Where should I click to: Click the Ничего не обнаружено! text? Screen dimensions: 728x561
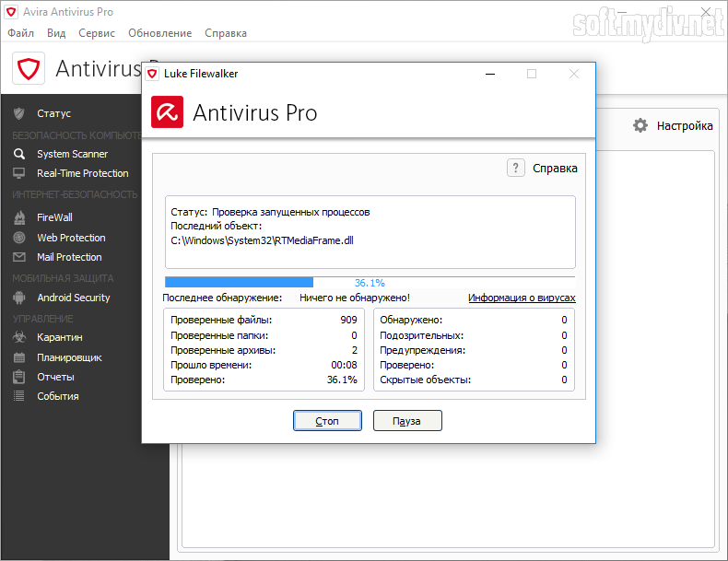[x=355, y=298]
